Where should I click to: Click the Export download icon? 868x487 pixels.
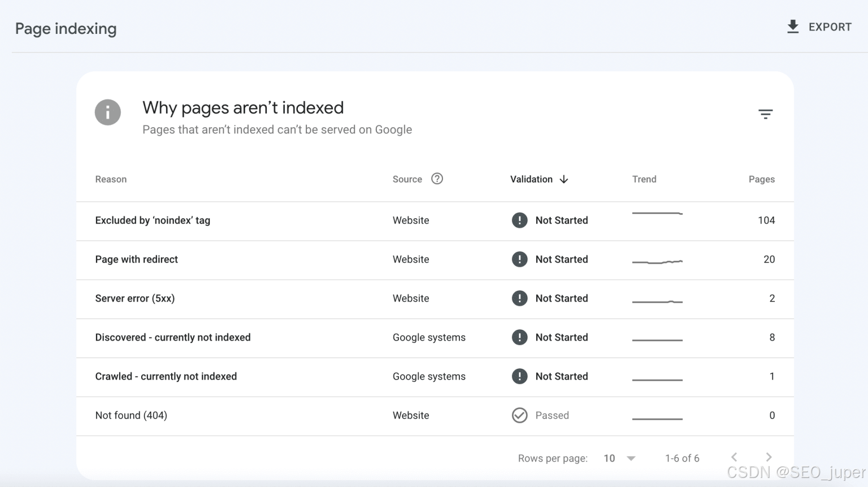point(793,27)
